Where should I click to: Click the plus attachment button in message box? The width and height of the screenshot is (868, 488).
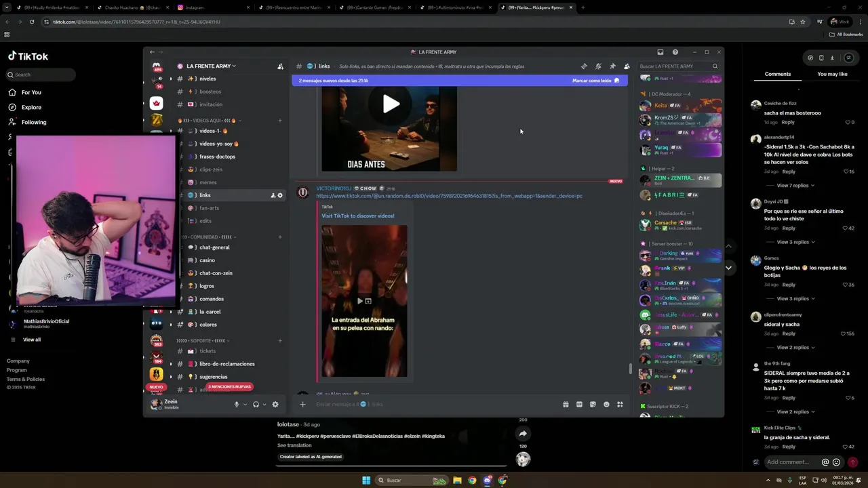coord(302,405)
